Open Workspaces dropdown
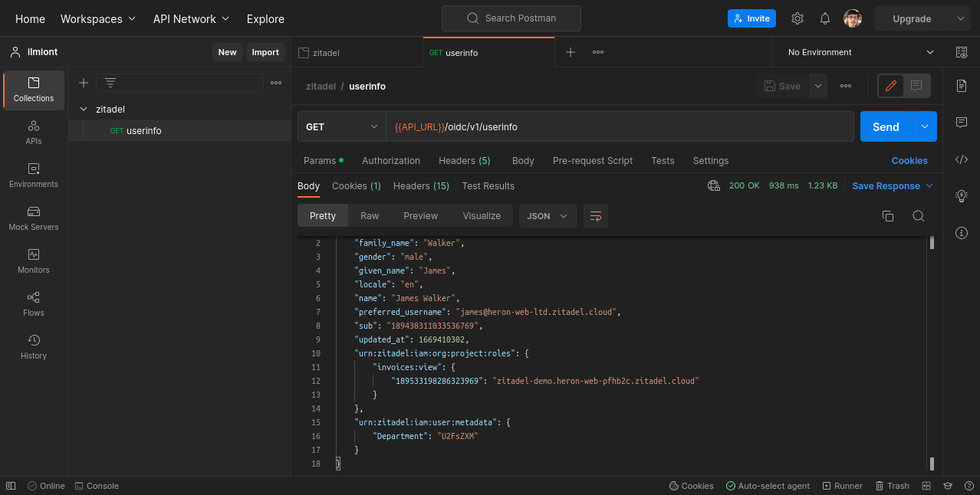 (98, 18)
